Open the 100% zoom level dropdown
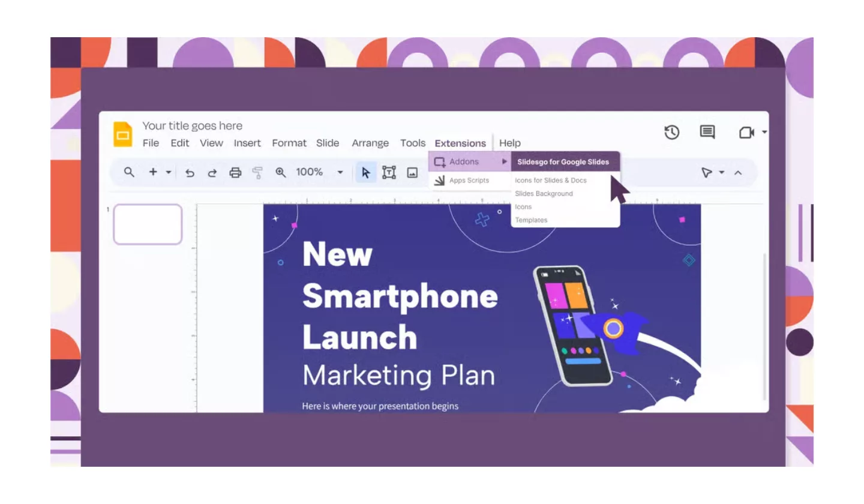This screenshot has height=504, width=864. pyautogui.click(x=340, y=173)
